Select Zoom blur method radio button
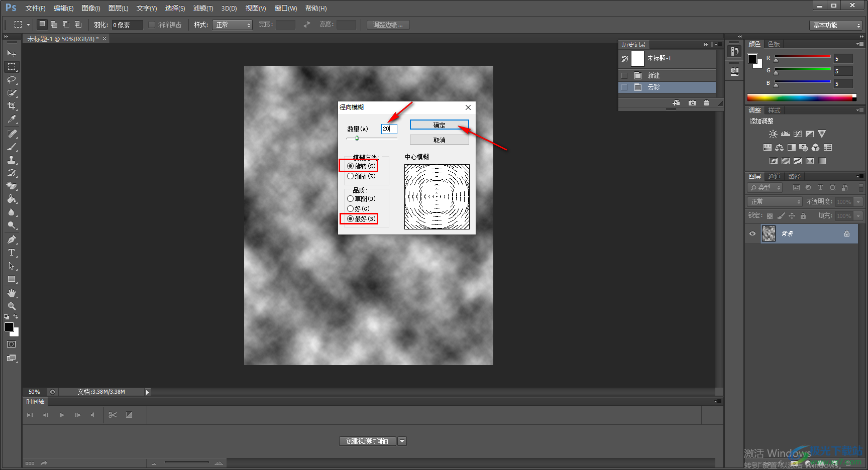 (x=350, y=176)
